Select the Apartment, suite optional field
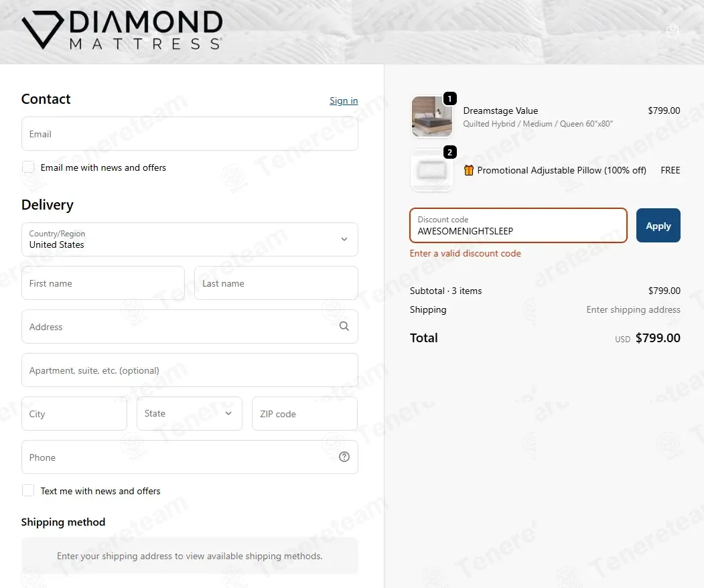This screenshot has height=588, width=704. 190,370
